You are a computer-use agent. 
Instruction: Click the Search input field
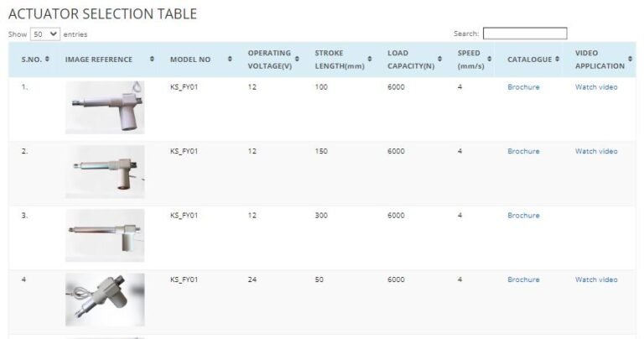tap(524, 34)
